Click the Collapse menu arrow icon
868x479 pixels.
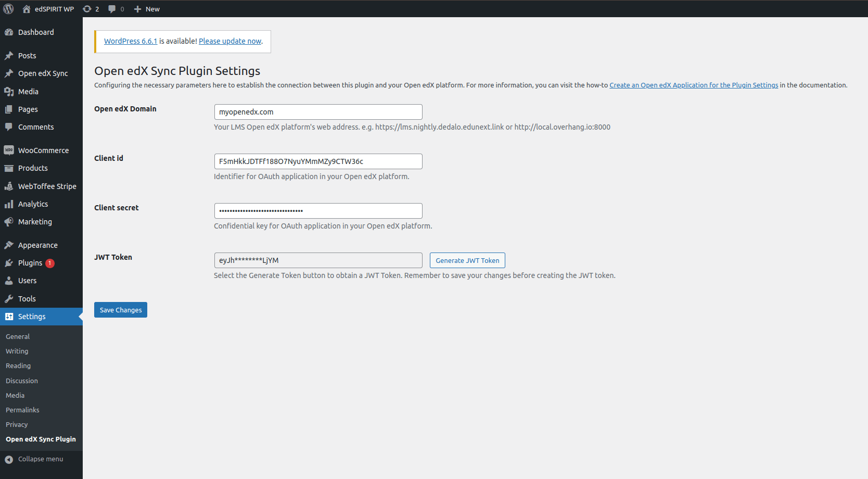click(9, 459)
